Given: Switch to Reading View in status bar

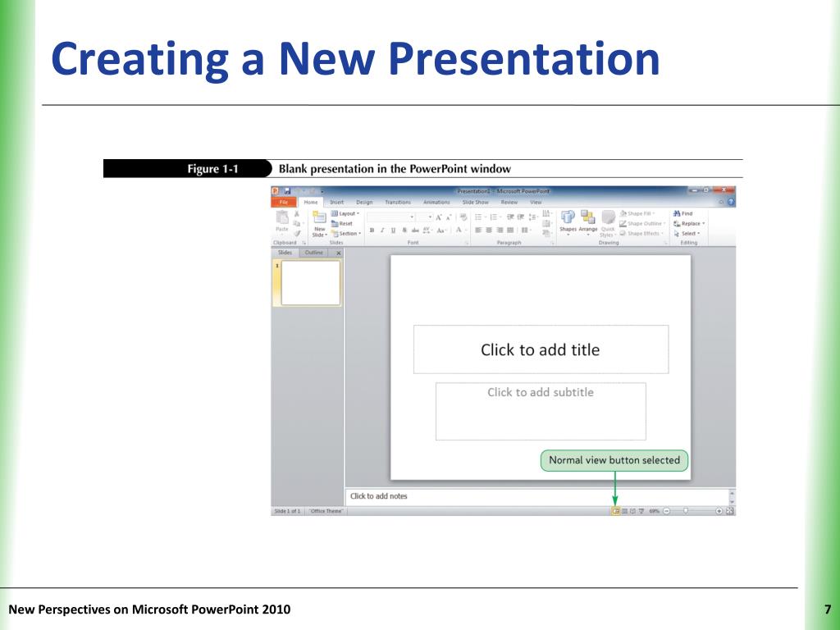Looking at the screenshot, I should tap(632, 511).
